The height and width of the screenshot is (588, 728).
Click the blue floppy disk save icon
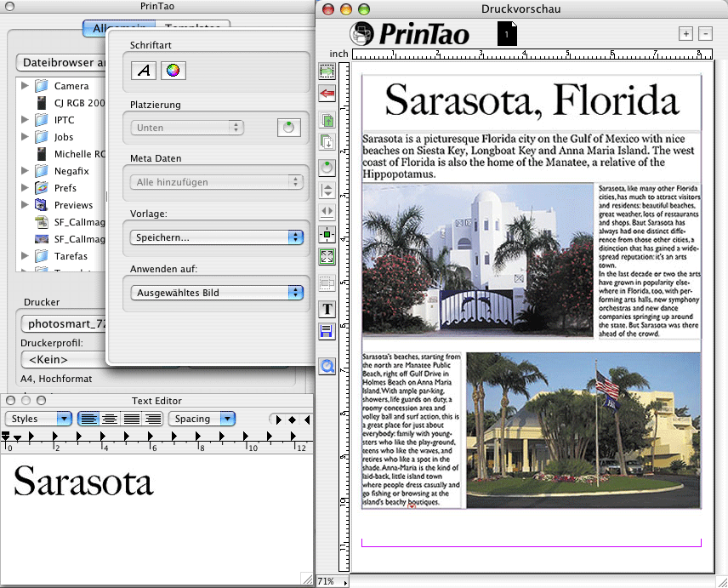[327, 330]
